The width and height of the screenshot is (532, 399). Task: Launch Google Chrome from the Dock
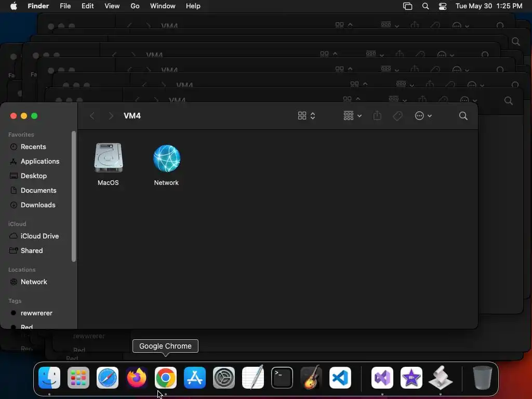click(x=166, y=378)
